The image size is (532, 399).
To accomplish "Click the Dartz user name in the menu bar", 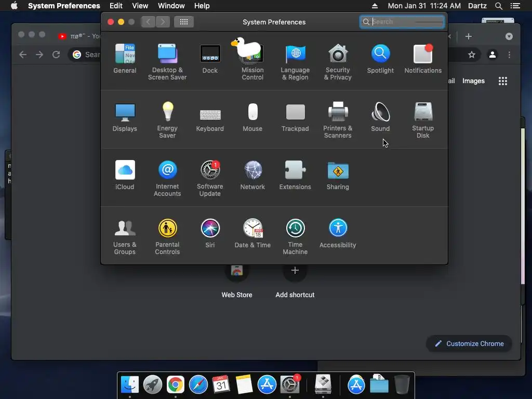I will [x=477, y=6].
